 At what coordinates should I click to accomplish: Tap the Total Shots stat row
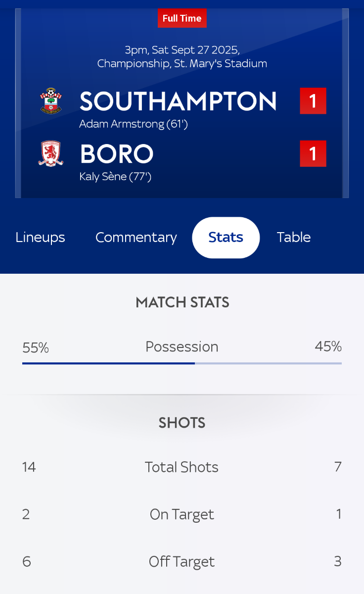[x=182, y=467]
